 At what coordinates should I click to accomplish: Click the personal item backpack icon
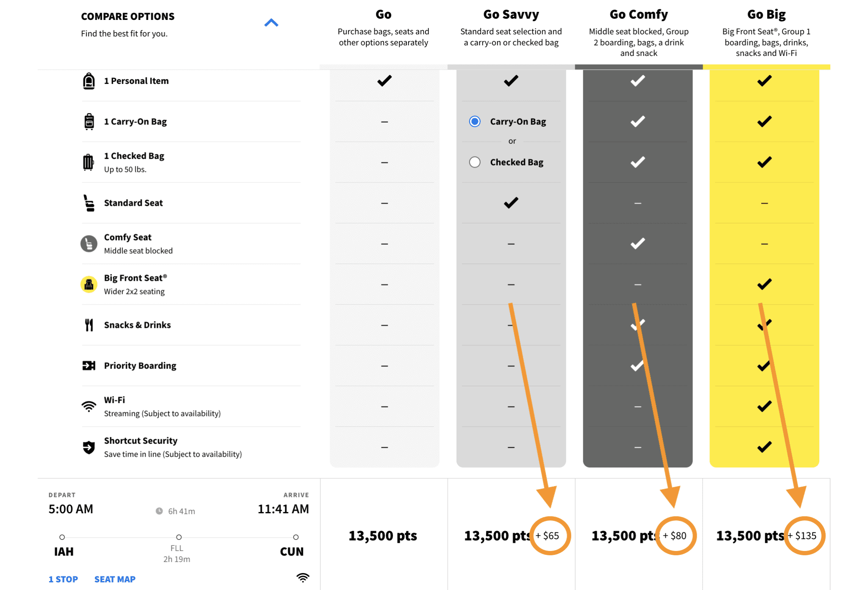click(x=89, y=81)
